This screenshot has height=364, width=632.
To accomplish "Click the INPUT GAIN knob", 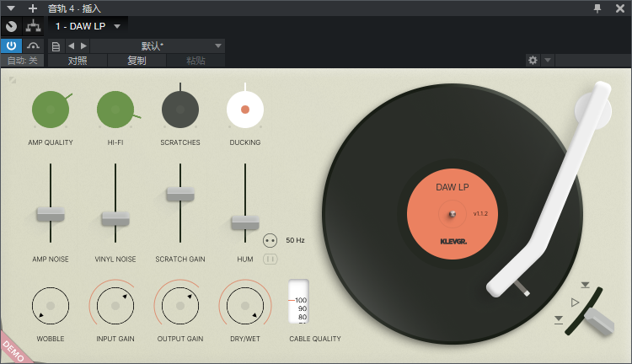I will click(x=115, y=306).
